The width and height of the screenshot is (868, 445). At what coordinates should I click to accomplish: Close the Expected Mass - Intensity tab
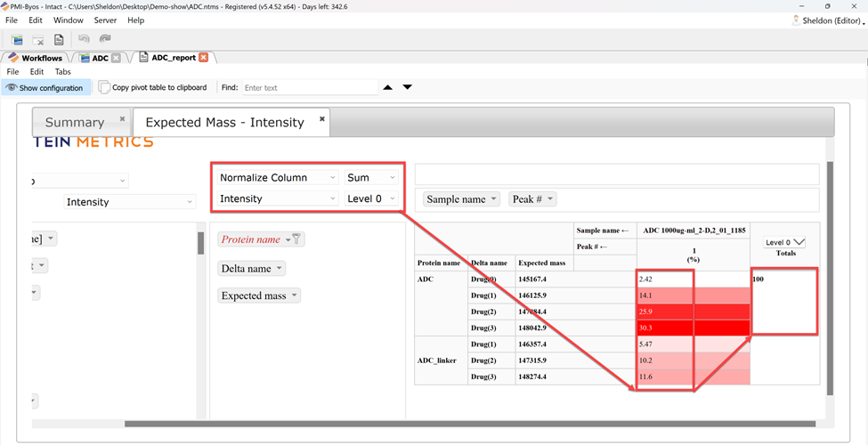click(322, 118)
